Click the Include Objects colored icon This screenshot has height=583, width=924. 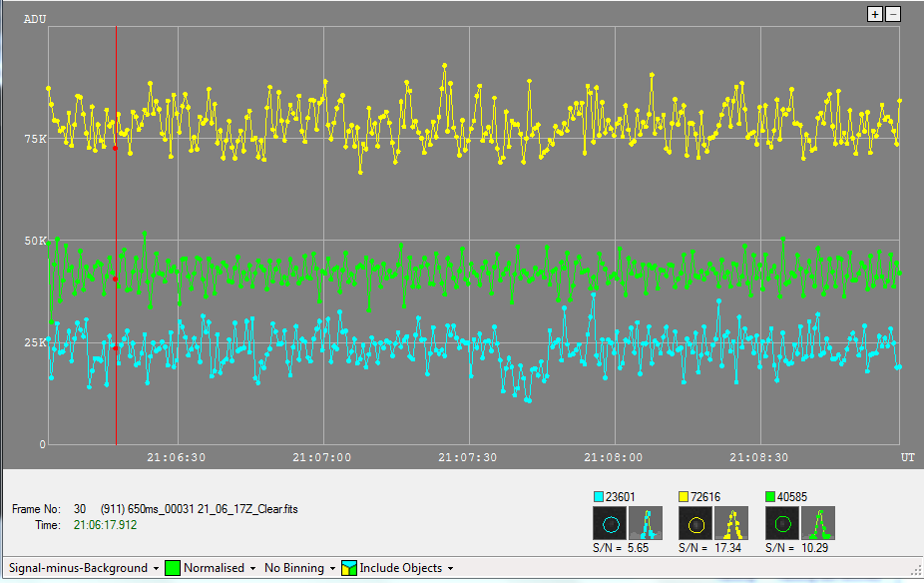click(x=350, y=568)
